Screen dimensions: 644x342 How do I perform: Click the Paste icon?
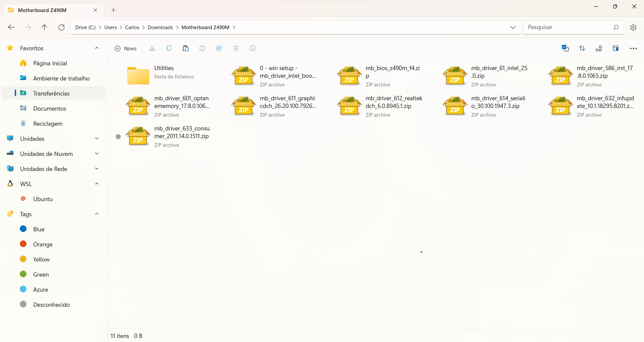coord(185,48)
